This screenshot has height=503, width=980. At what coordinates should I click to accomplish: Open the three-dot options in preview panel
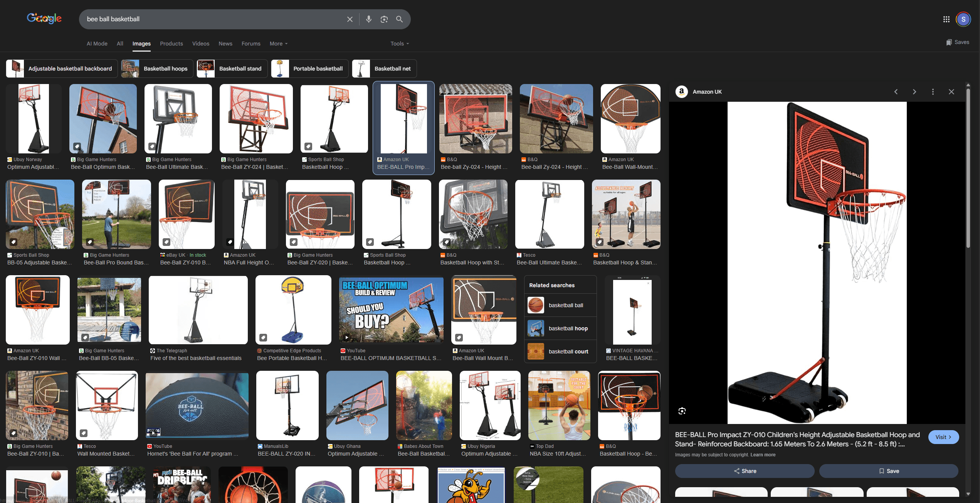click(933, 92)
